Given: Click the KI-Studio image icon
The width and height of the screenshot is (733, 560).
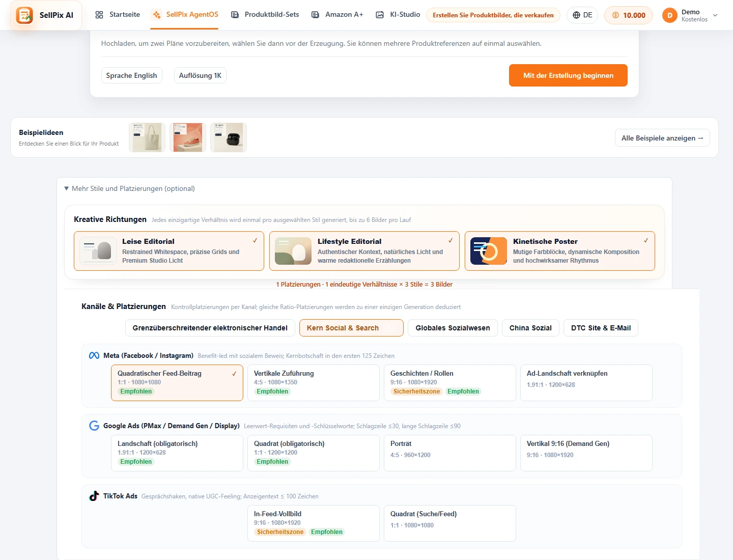Looking at the screenshot, I should click(x=380, y=15).
